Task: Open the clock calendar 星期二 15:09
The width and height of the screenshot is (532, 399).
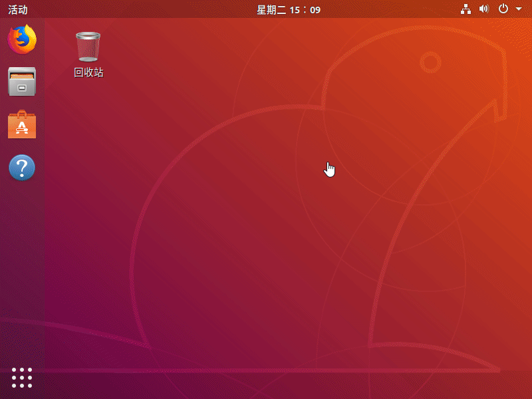Action: tap(289, 9)
